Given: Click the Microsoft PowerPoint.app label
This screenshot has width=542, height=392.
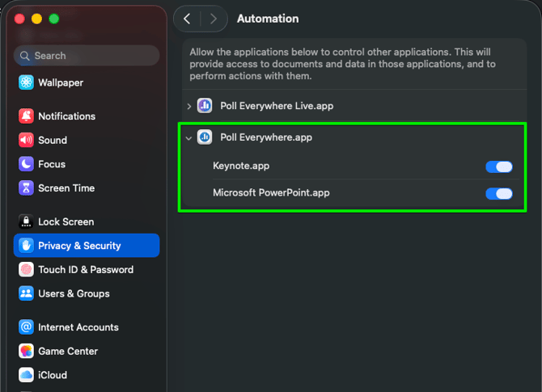Looking at the screenshot, I should (x=271, y=192).
